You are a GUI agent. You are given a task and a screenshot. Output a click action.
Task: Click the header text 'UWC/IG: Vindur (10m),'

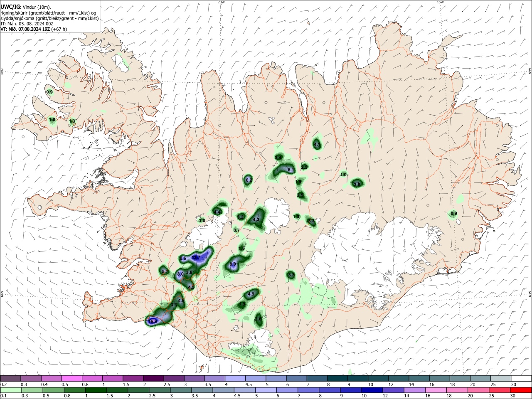25,7
